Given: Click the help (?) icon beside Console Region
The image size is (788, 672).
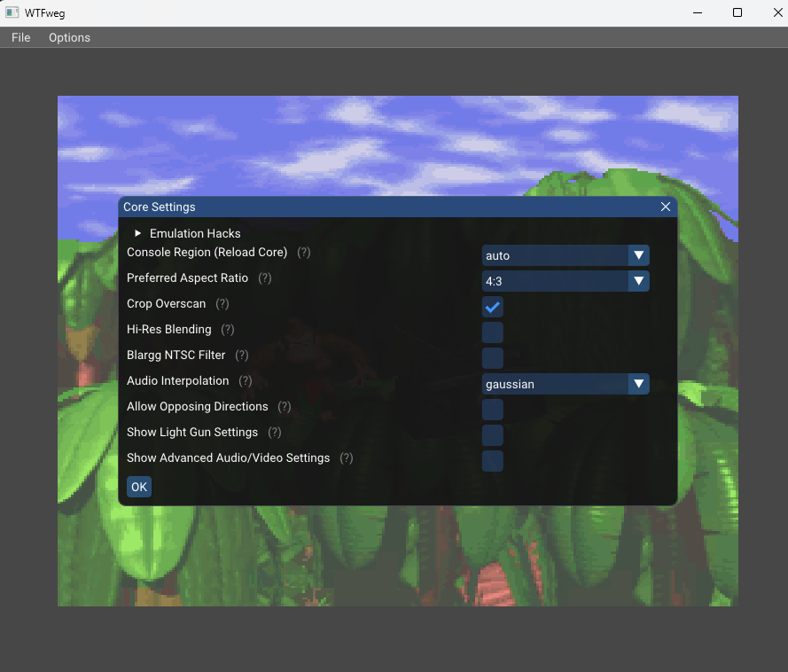Looking at the screenshot, I should click(304, 253).
